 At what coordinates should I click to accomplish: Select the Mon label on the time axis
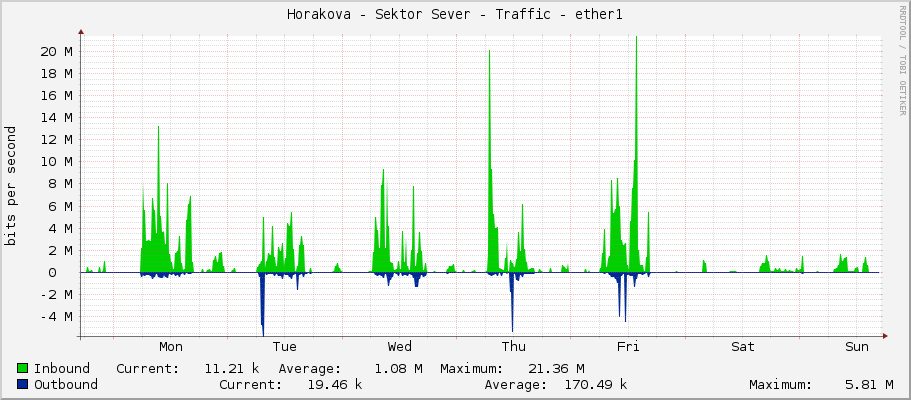[x=171, y=347]
